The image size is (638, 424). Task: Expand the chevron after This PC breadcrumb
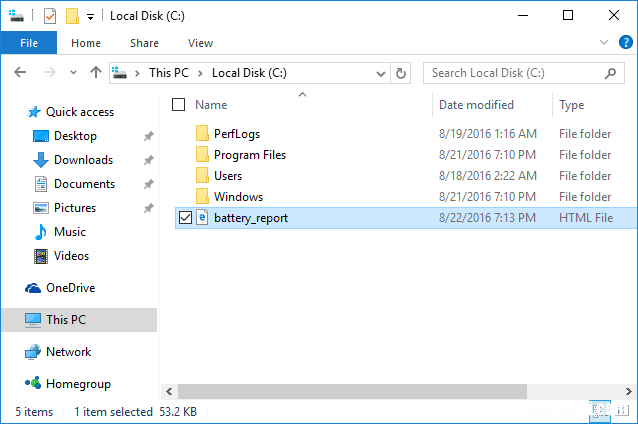click(x=200, y=73)
